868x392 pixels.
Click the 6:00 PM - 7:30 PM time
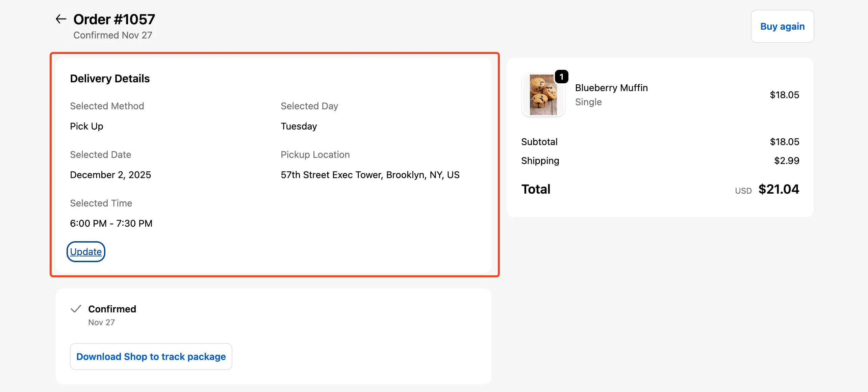(111, 223)
